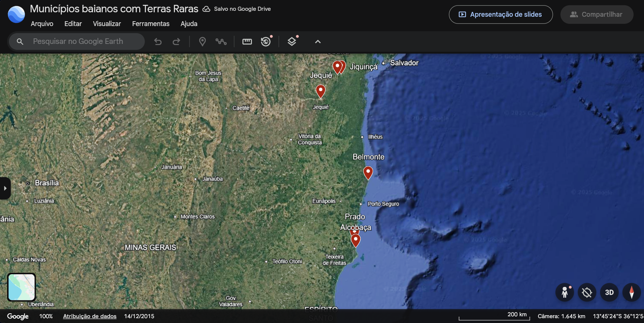
Task: Click the Apresentação de slides button
Action: tap(501, 15)
